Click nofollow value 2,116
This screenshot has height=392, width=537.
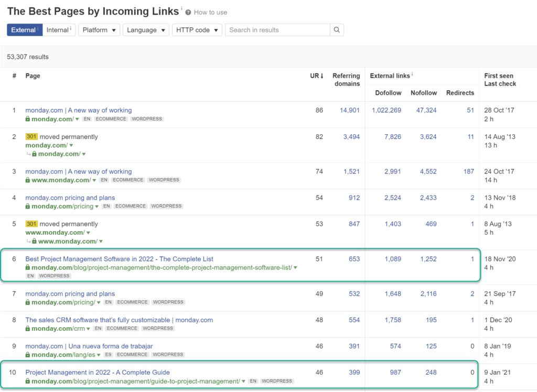click(x=428, y=293)
